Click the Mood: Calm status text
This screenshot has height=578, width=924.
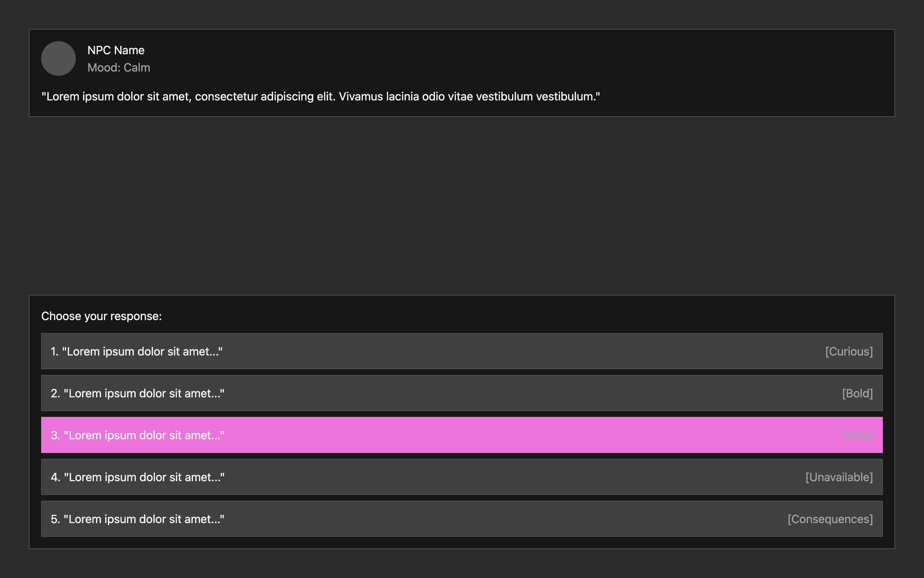click(x=119, y=68)
